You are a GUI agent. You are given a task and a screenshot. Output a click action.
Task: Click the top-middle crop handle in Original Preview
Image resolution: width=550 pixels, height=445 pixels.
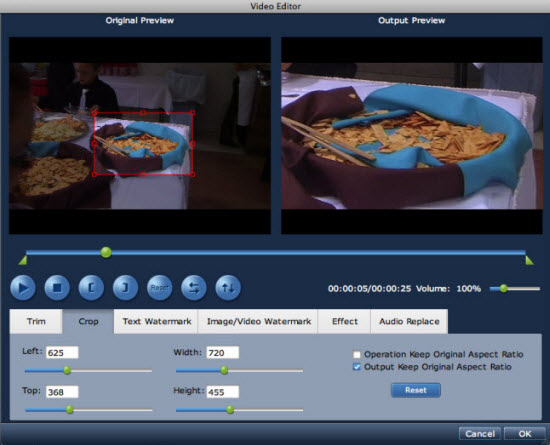coord(143,113)
